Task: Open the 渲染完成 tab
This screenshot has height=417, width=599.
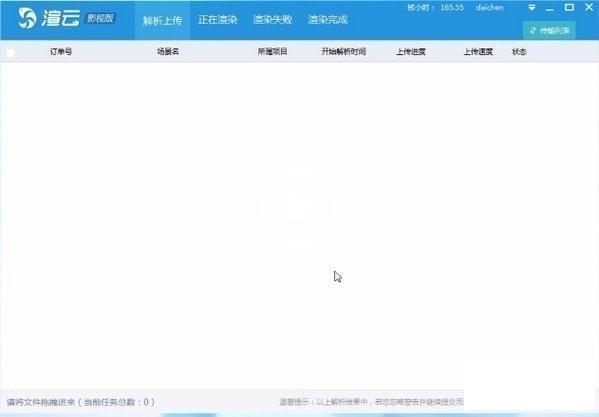Action: (x=328, y=19)
